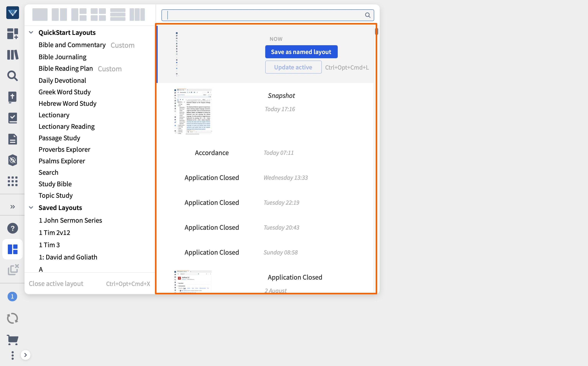The height and width of the screenshot is (366, 588).
Task: Select the saved layout named A
Action: tap(41, 269)
